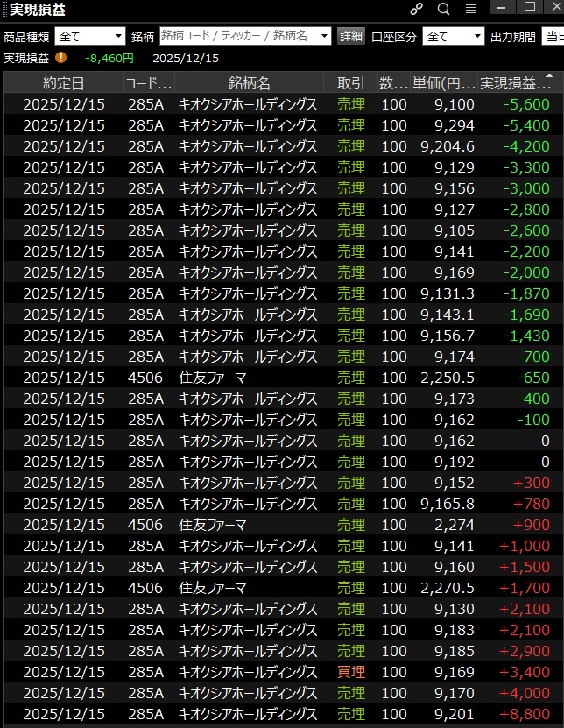The height and width of the screenshot is (728, 564).
Task: Sort by 約定日 column header
Action: 64,83
